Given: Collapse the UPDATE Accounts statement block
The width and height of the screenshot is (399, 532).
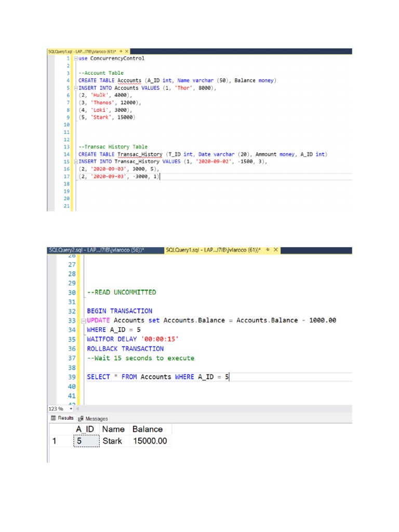Looking at the screenshot, I should tap(83, 321).
